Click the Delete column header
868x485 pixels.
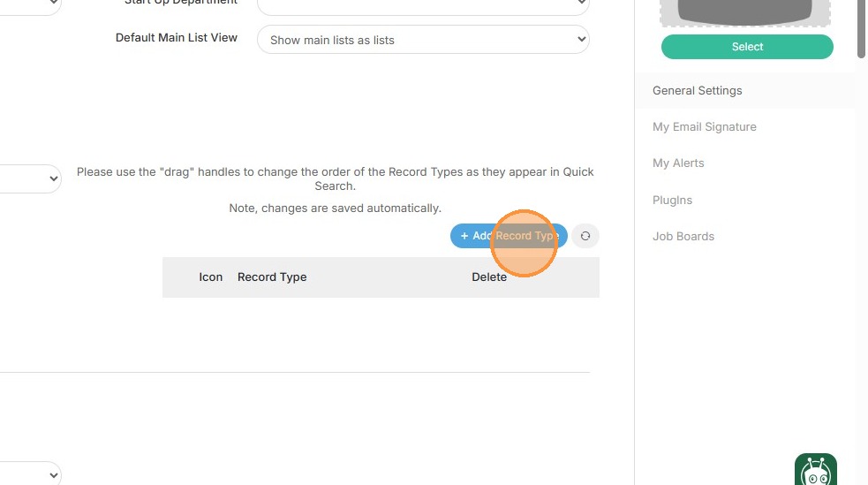[x=489, y=277]
